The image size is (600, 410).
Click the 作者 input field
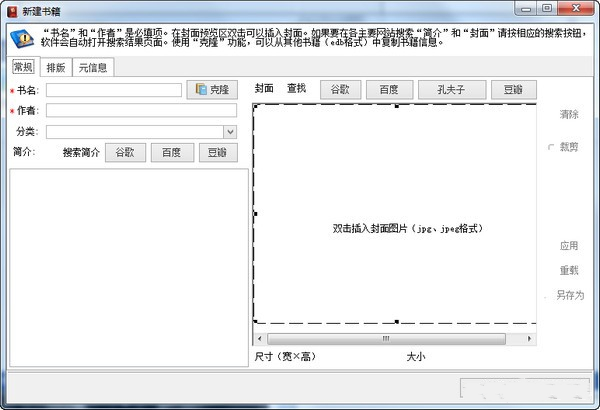(x=141, y=110)
